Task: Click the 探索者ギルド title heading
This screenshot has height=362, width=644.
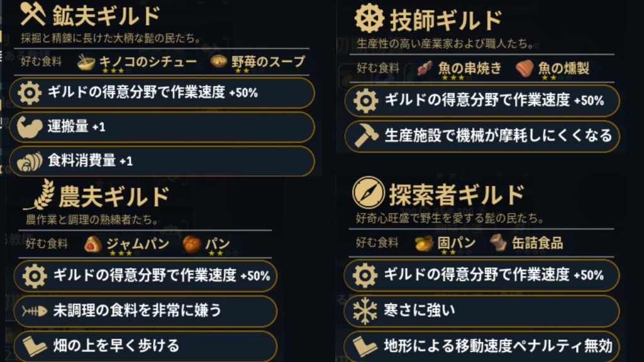Action: pyautogui.click(x=447, y=194)
